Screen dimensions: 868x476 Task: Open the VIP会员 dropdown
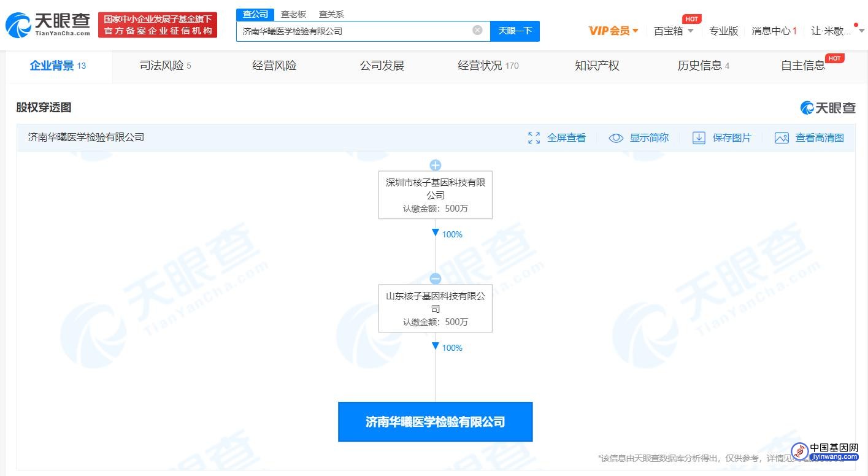pos(613,31)
